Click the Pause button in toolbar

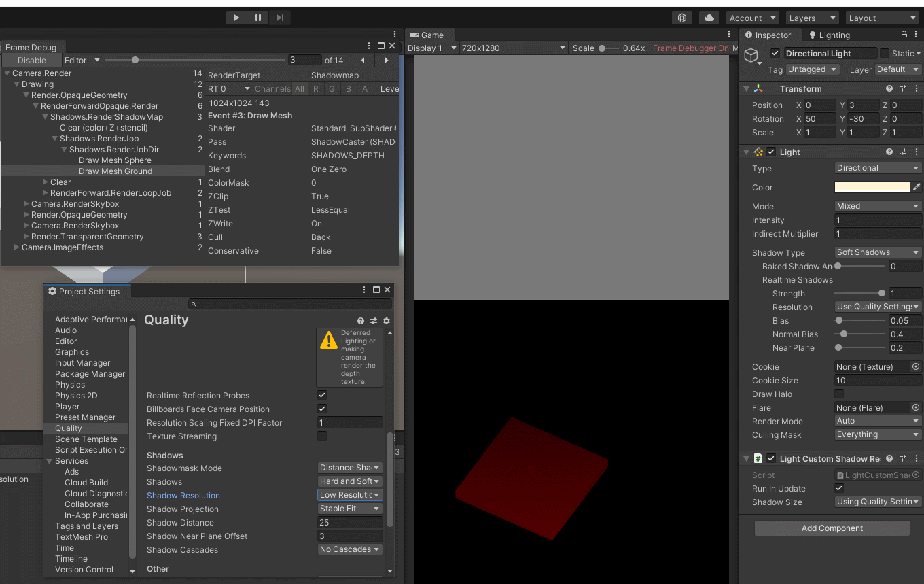click(x=258, y=18)
